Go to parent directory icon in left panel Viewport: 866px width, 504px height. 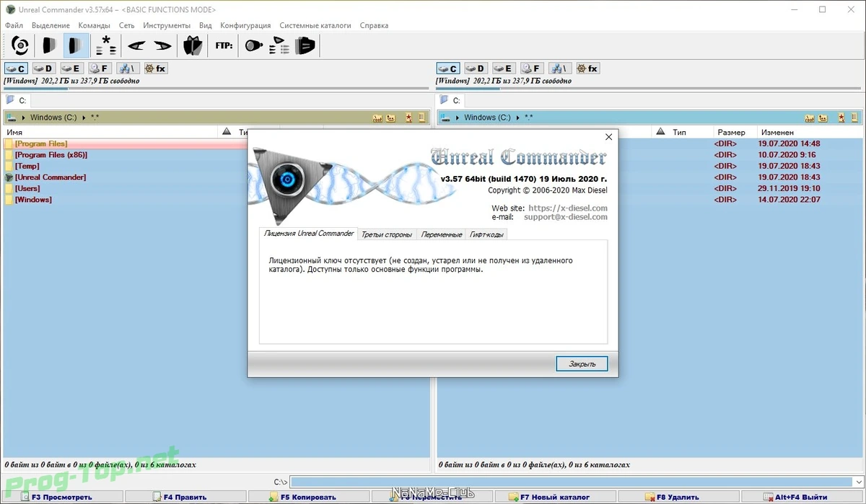coord(390,118)
